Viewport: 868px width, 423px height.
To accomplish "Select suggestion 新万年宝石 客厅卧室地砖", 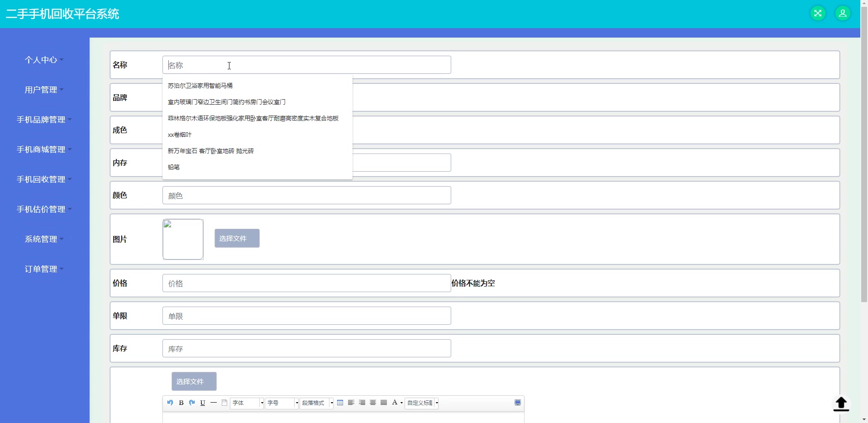I will coord(257,151).
